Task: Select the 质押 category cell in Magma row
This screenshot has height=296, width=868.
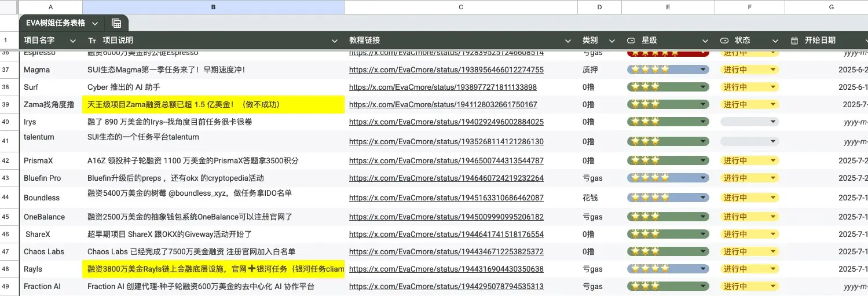Action: coord(600,70)
